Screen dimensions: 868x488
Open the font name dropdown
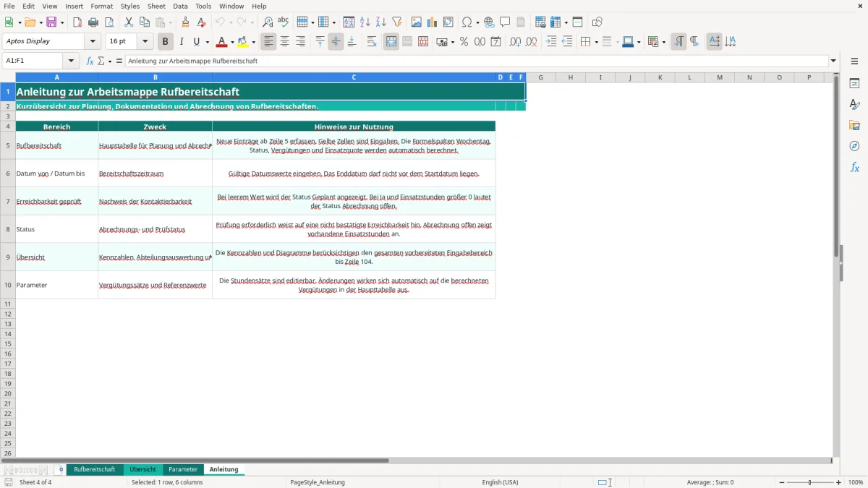pyautogui.click(x=93, y=41)
